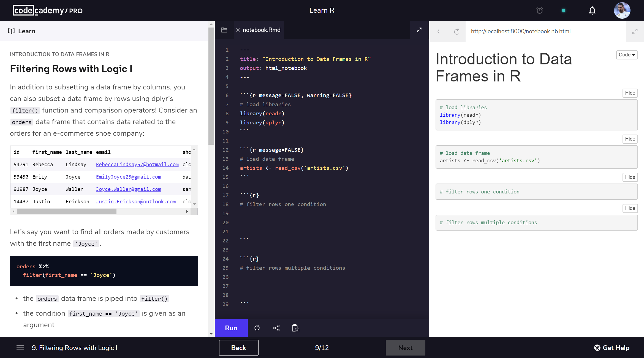The height and width of the screenshot is (358, 644).
Task: Click the timer alarm clock icon
Action: click(539, 10)
